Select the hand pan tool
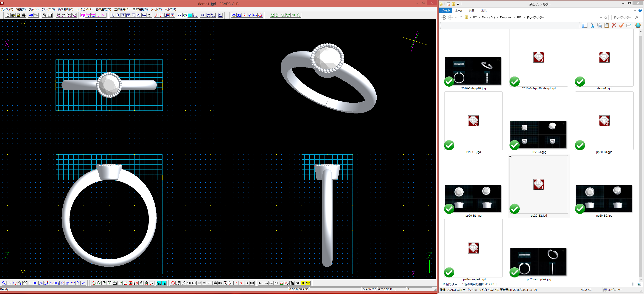This screenshot has width=644, height=294. pyautogui.click(x=139, y=15)
